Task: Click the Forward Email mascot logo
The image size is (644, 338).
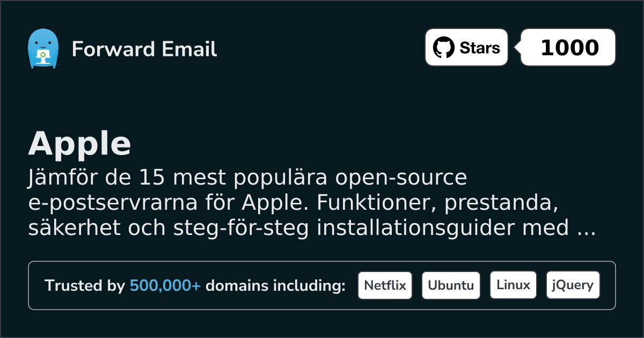Action: click(42, 49)
